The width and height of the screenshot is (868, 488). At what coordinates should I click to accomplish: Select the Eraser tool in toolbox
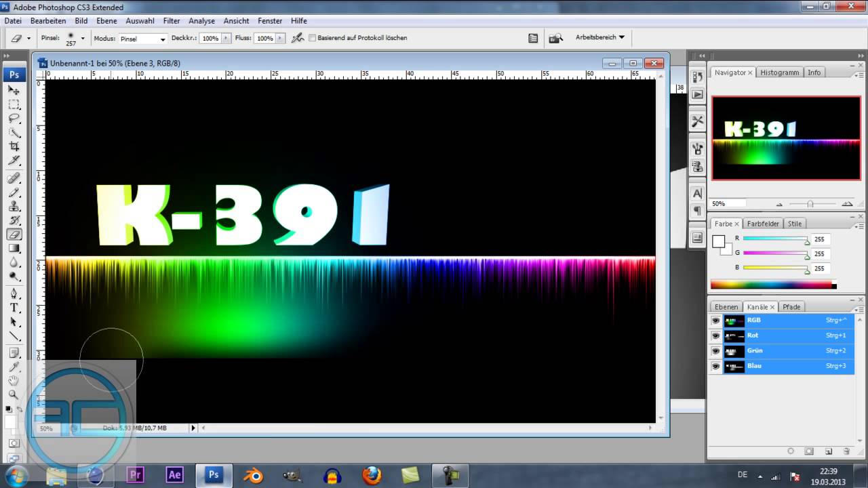click(14, 235)
